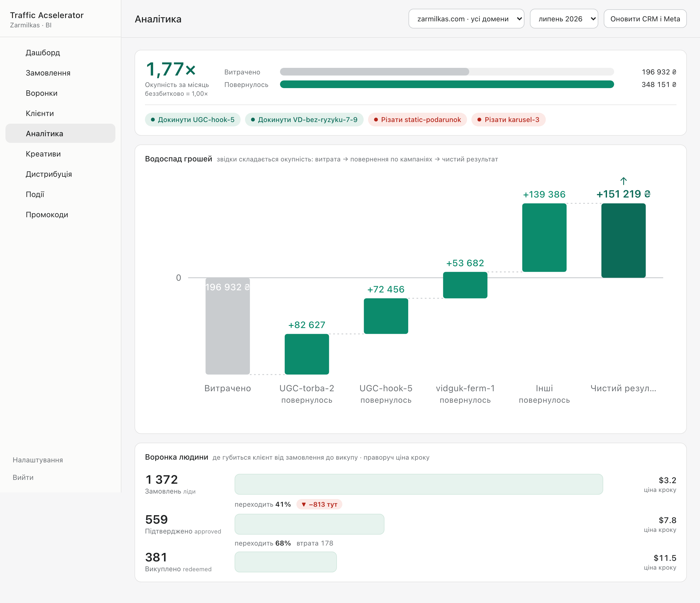Image resolution: width=700 pixels, height=603 pixels.
Task: Select the Різати static-podarunok tag
Action: (x=417, y=120)
